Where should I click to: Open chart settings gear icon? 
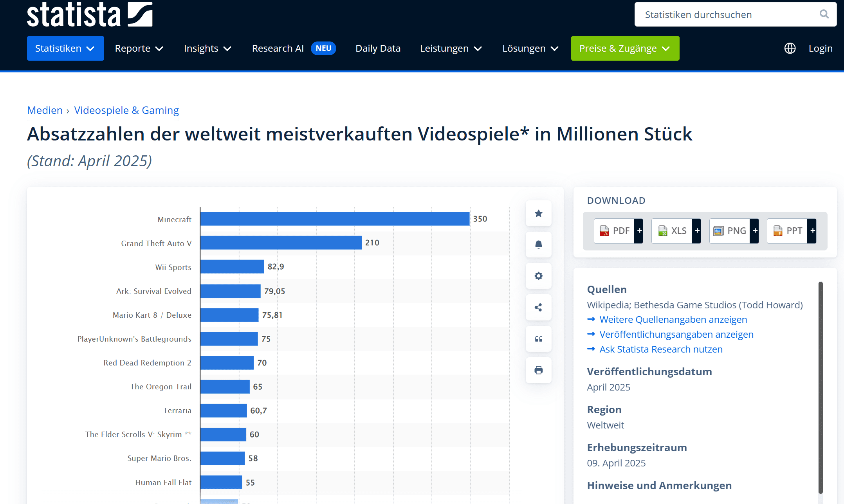click(539, 276)
